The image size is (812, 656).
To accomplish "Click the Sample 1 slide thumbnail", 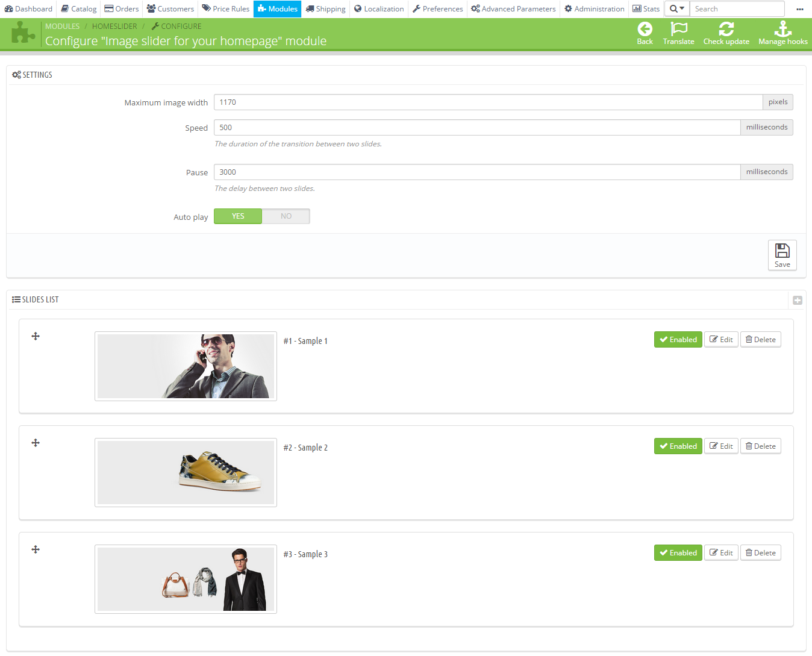I will [x=186, y=366].
